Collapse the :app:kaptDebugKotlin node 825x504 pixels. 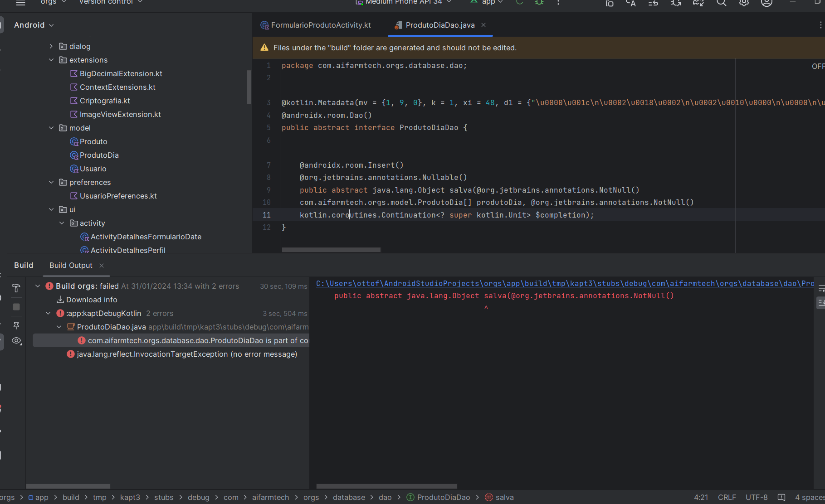(x=48, y=313)
